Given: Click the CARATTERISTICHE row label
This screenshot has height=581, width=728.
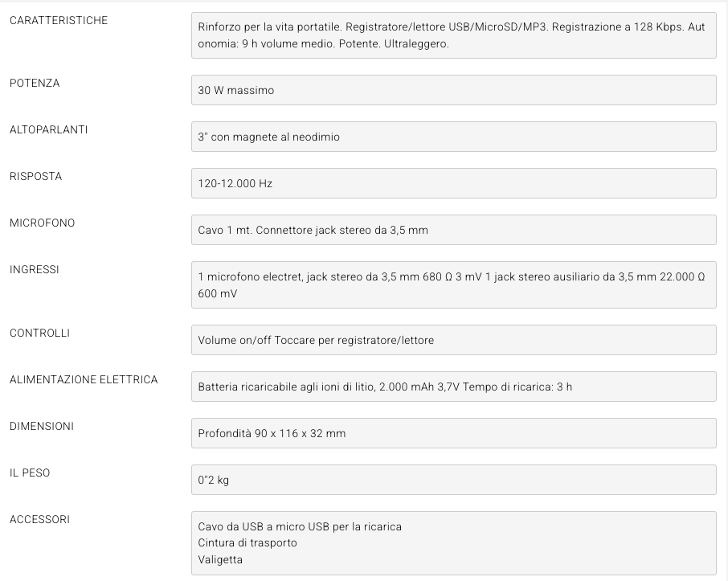Looking at the screenshot, I should pos(59,20).
